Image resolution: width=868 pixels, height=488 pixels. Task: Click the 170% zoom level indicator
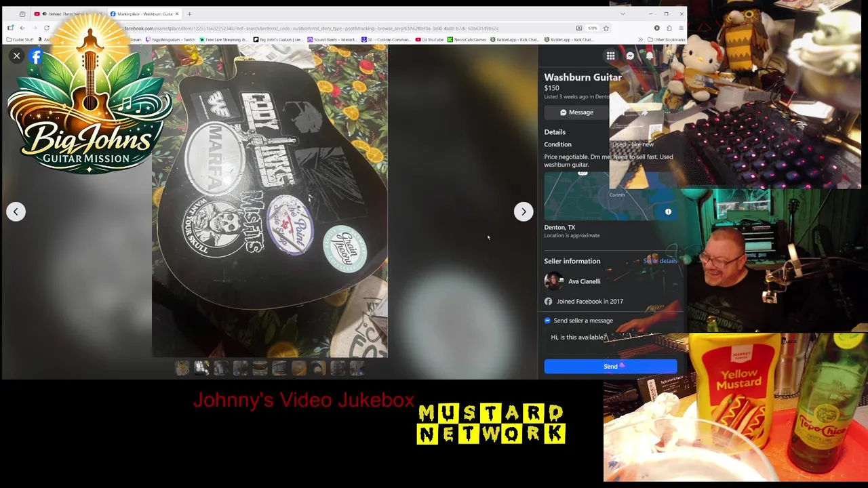592,28
